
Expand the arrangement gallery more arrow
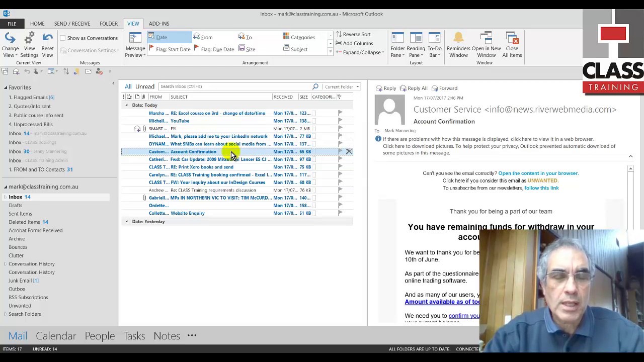[x=330, y=52]
